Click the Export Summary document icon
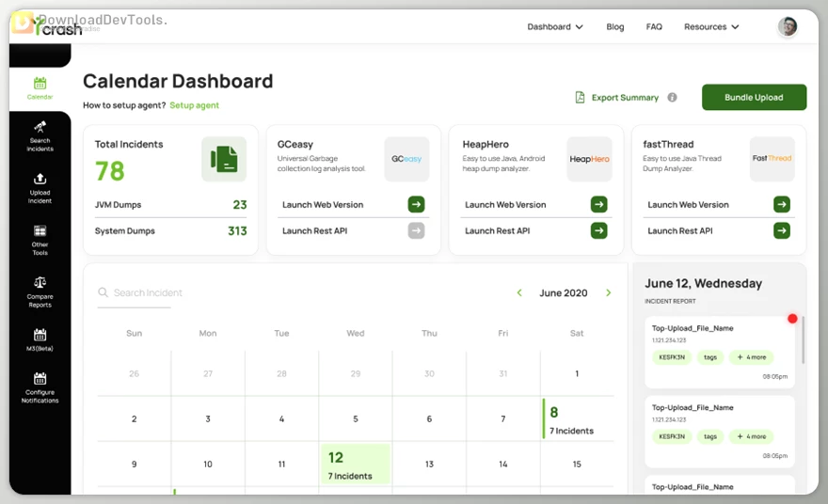828x504 pixels. [x=580, y=98]
